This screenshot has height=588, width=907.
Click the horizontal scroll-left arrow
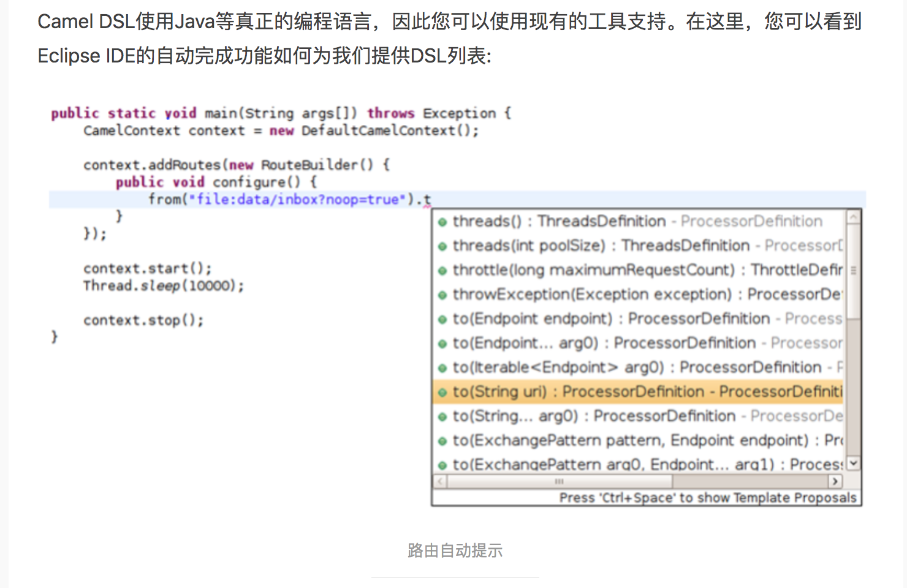[440, 481]
